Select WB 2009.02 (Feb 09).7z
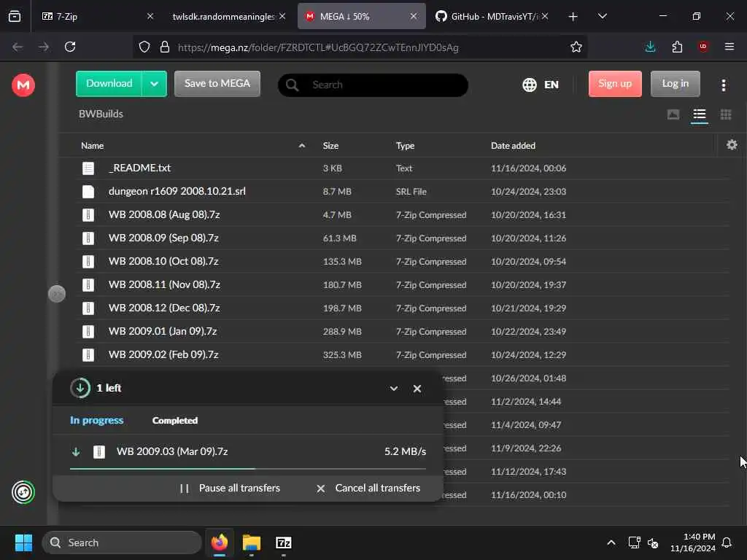The image size is (747, 560). pyautogui.click(x=403, y=355)
